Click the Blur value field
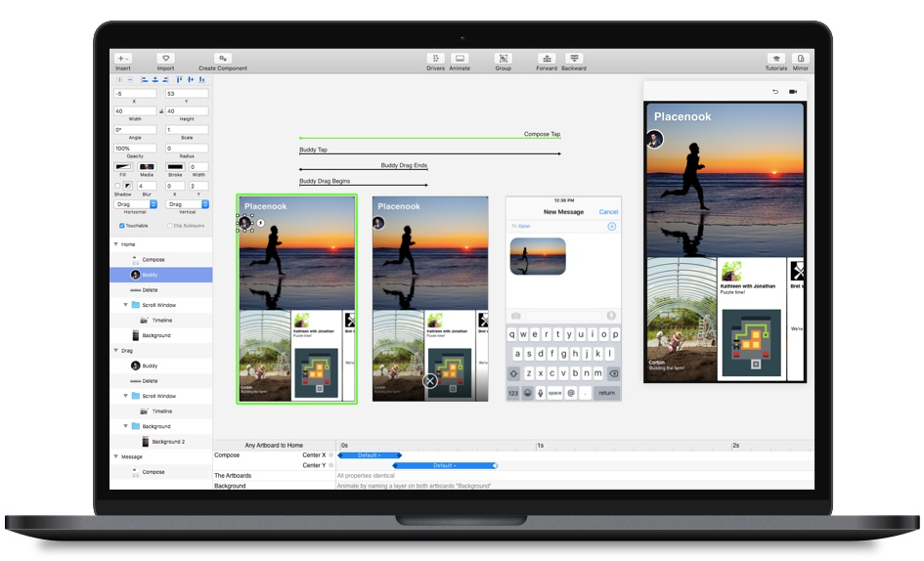The image size is (924, 561). pos(147,187)
